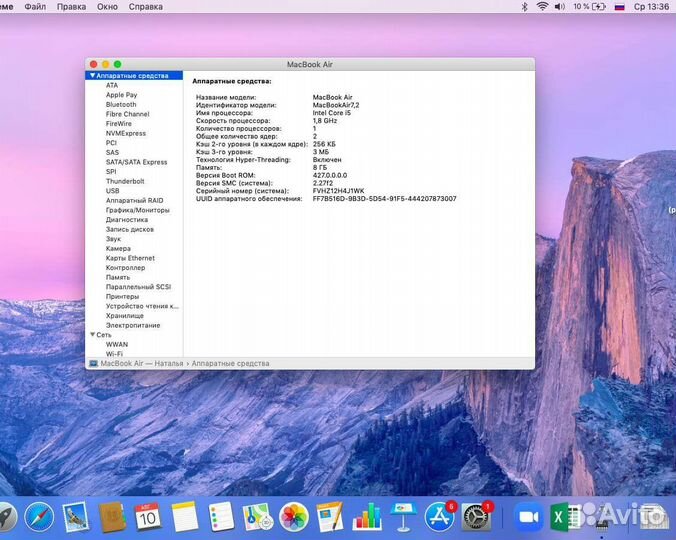Select Параллельный SCSI entry
The width and height of the screenshot is (676, 540).
click(138, 287)
